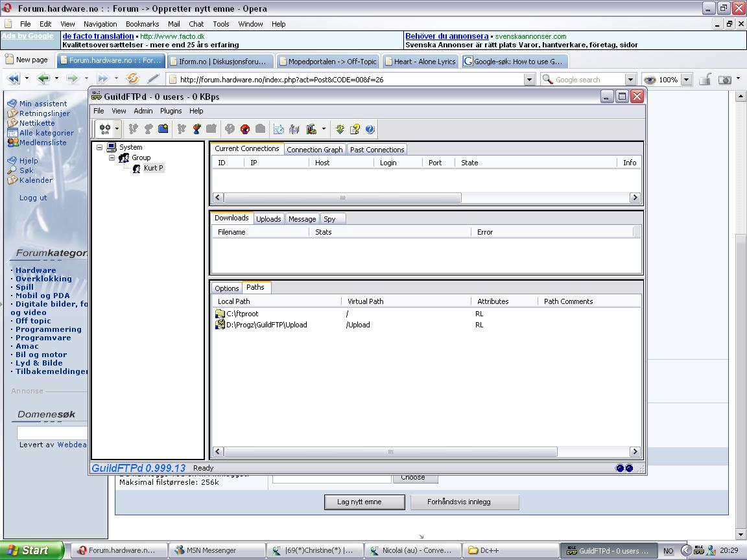Click the green down-arrow icon in GuildFTPd toolbar
This screenshot has width=747, height=560.
tap(340, 129)
